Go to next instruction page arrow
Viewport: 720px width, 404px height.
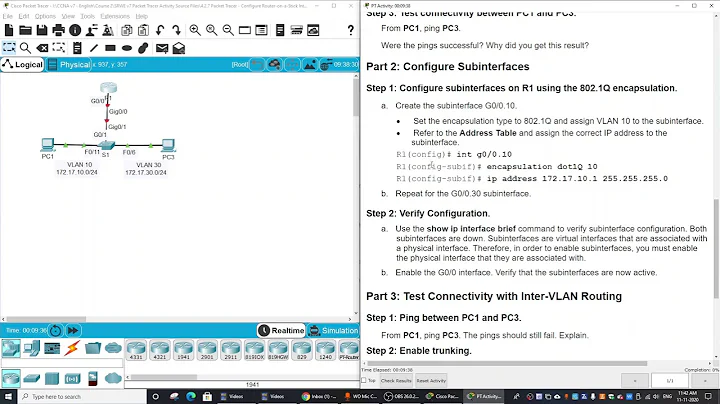point(705,381)
